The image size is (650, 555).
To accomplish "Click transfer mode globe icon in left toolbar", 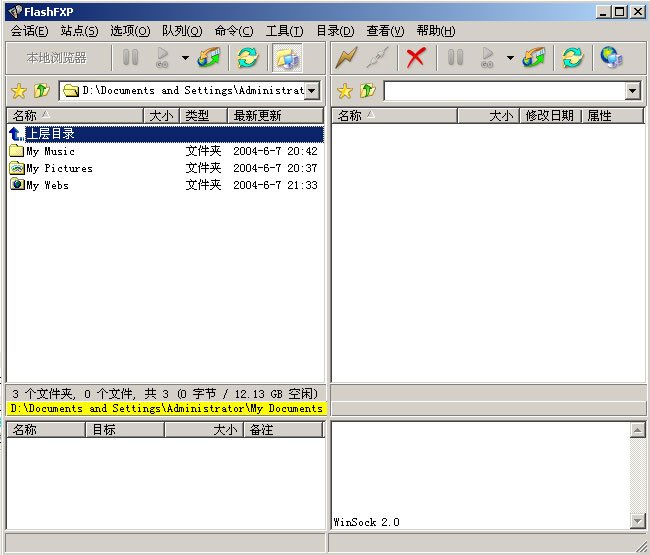I will point(209,57).
